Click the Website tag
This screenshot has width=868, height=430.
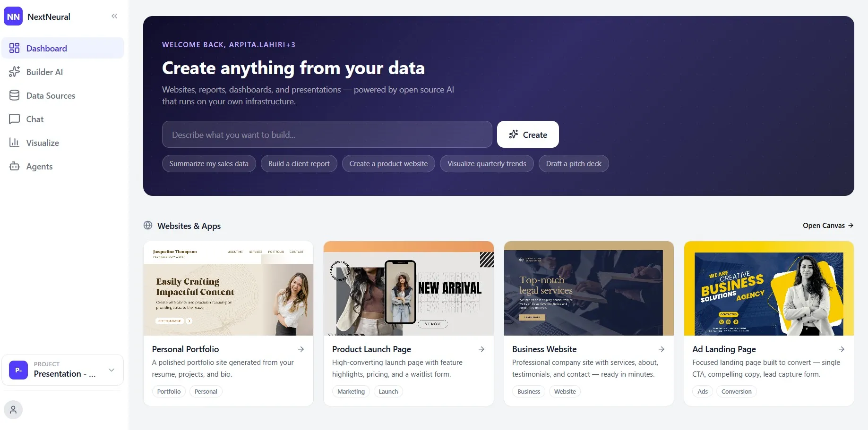click(x=565, y=391)
